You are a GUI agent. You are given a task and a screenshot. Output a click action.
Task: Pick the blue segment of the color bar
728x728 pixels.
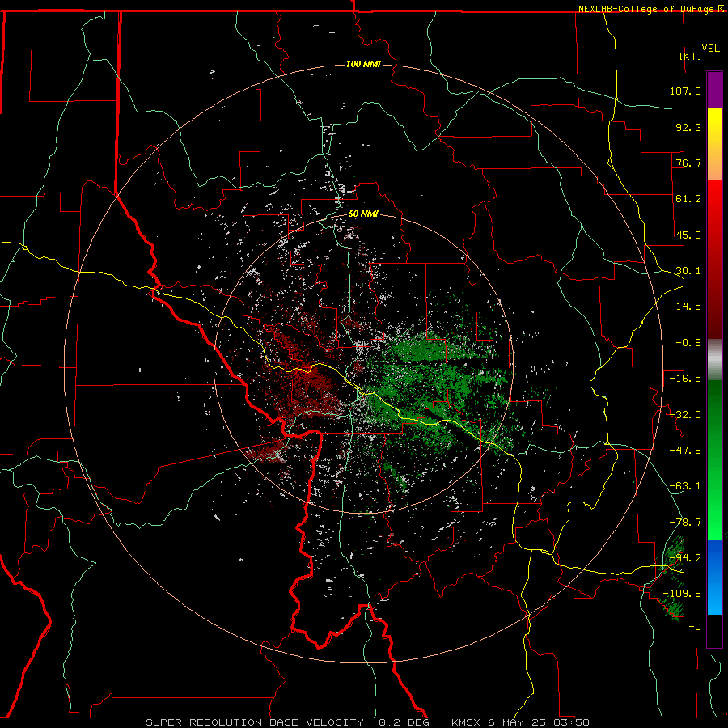click(x=714, y=577)
